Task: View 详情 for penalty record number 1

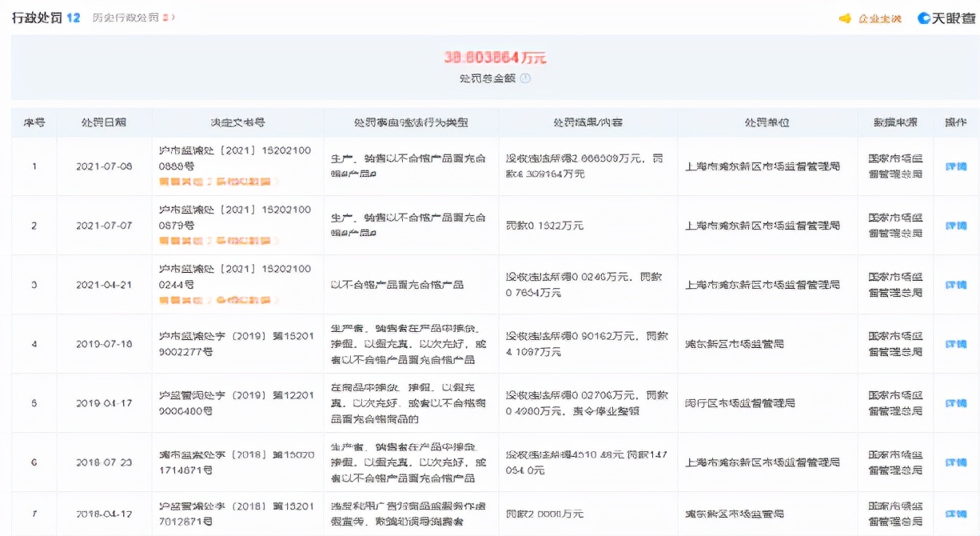Action: [958, 166]
